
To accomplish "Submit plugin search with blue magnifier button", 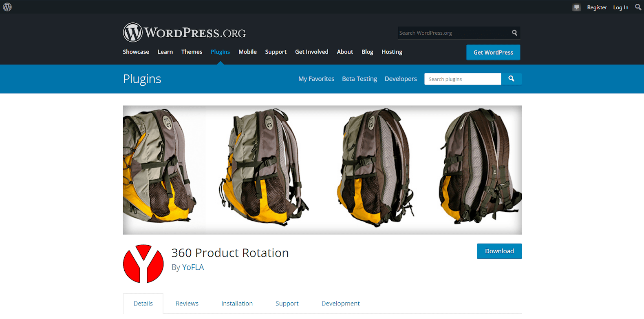I will click(511, 79).
